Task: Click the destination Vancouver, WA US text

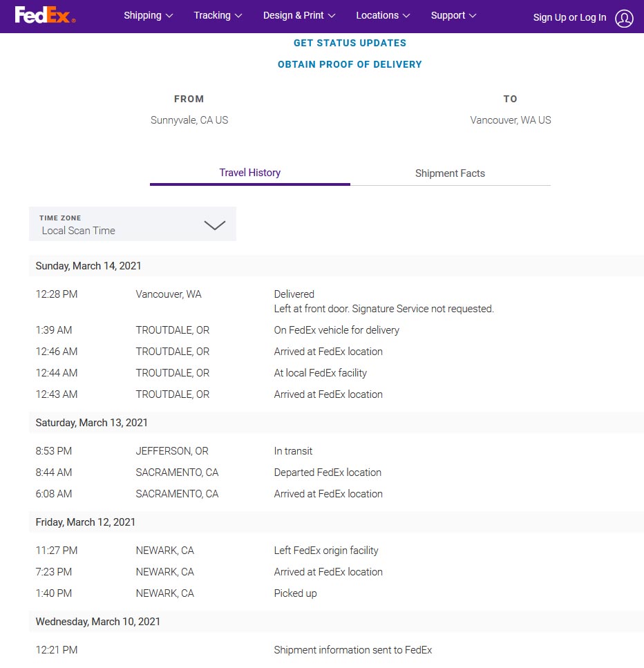Action: point(511,120)
